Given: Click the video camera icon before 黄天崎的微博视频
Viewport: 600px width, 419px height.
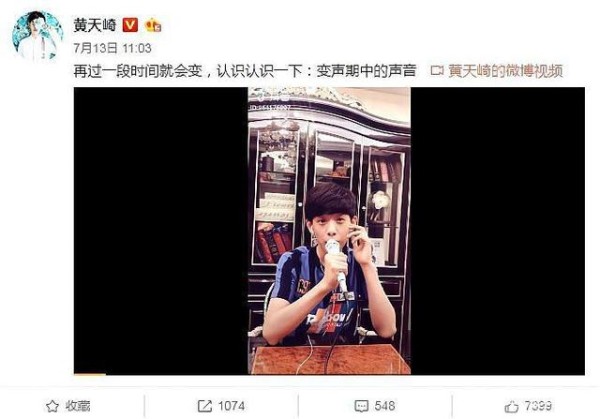Looking at the screenshot, I should point(437,71).
